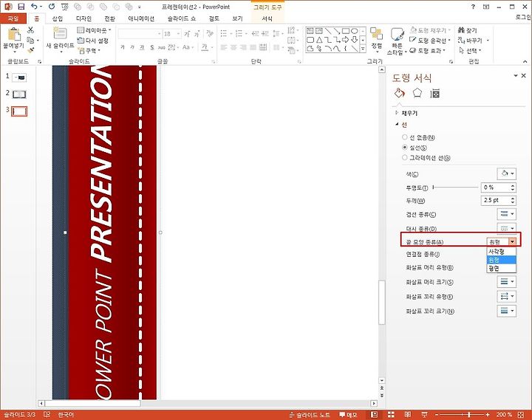Open Arrow tail size (화살표 꼬리 크기) dropdown

(507, 311)
